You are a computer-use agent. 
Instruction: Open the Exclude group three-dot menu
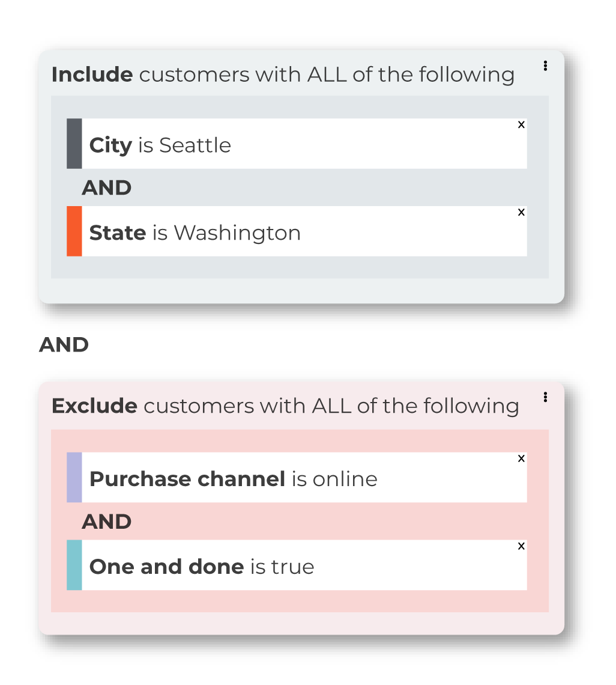tap(545, 397)
